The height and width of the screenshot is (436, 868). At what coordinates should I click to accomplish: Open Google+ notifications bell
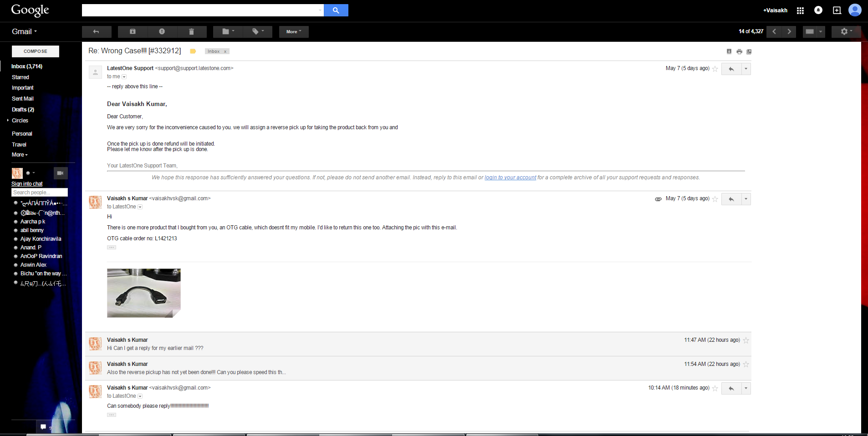tap(818, 10)
